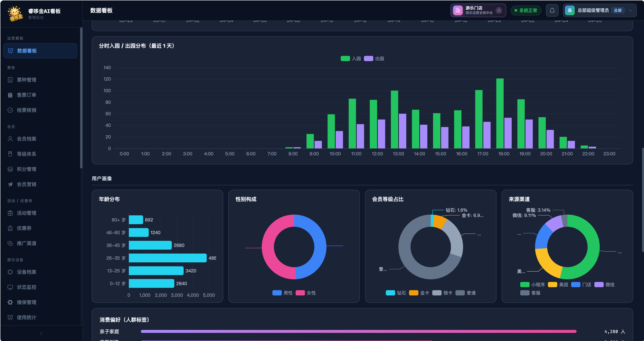
Task: Click the 积分管理 coins icon
Action: [x=10, y=169]
